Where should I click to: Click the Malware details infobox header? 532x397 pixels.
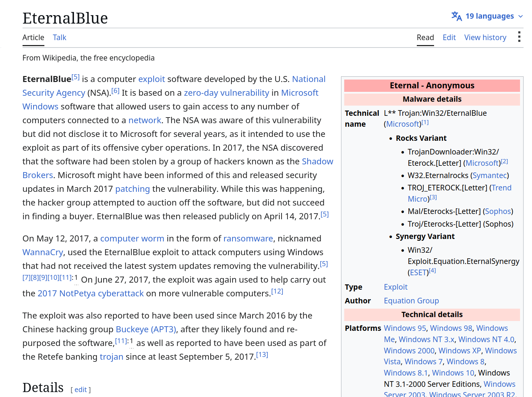click(x=432, y=99)
